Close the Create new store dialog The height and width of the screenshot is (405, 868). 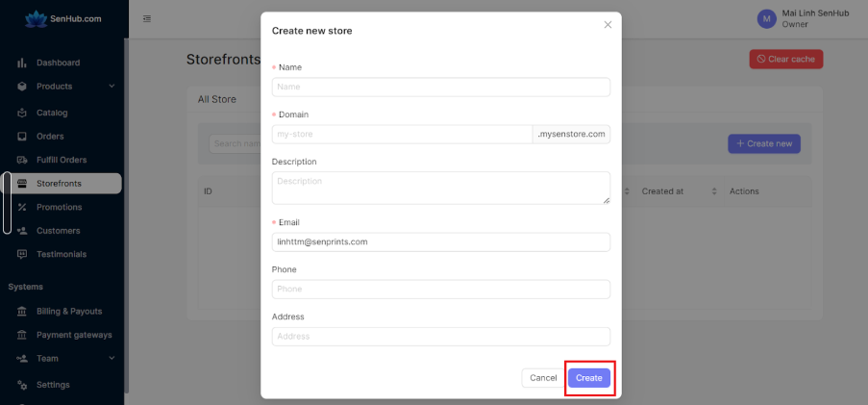coord(608,25)
